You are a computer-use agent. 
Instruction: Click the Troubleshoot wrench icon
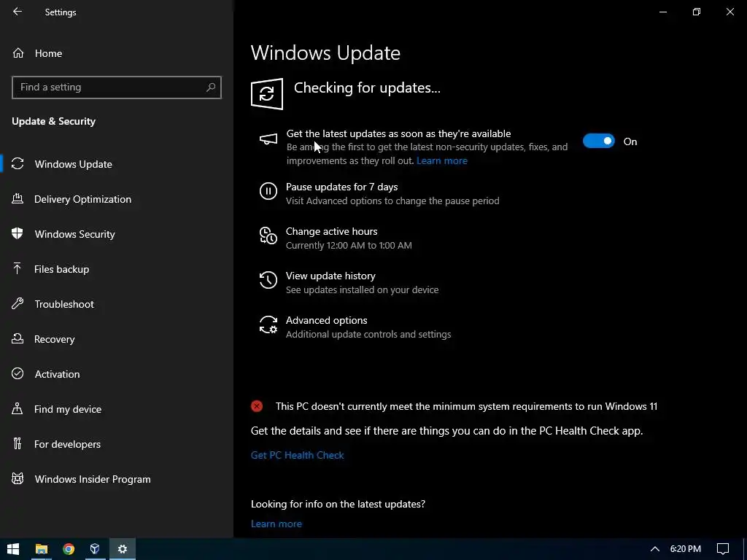[18, 304]
